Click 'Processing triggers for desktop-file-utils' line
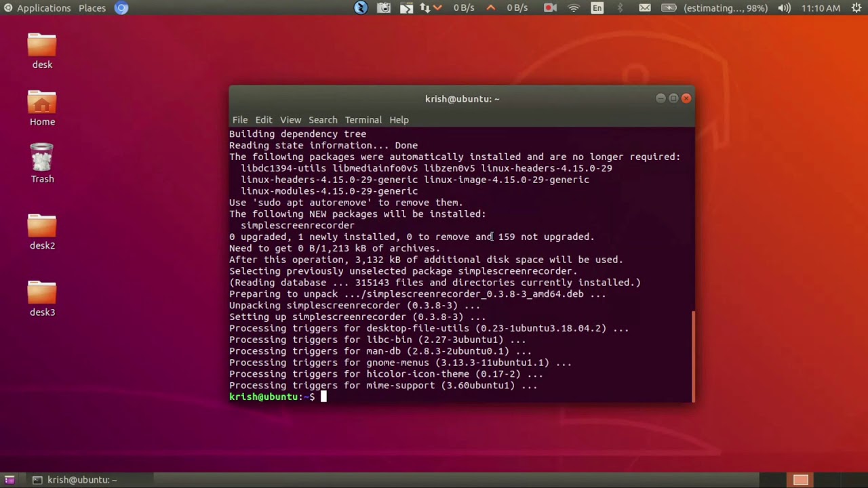The image size is (868, 488). 429,329
